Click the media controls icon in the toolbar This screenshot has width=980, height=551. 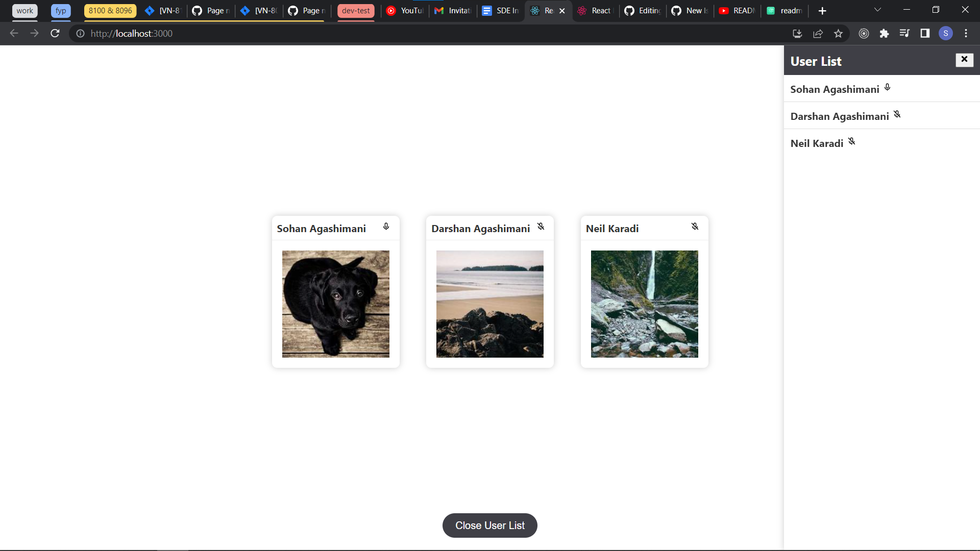(904, 34)
